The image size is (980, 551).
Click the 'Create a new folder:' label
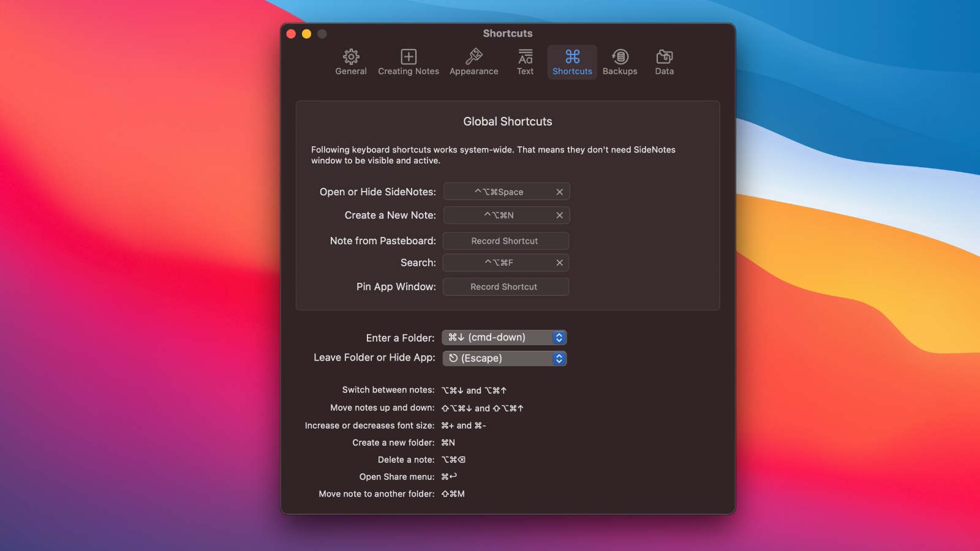point(393,443)
